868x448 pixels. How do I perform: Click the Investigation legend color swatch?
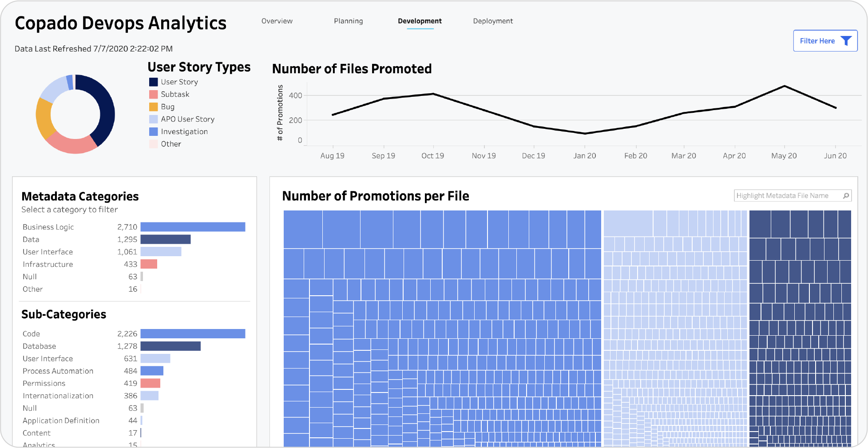click(x=154, y=132)
